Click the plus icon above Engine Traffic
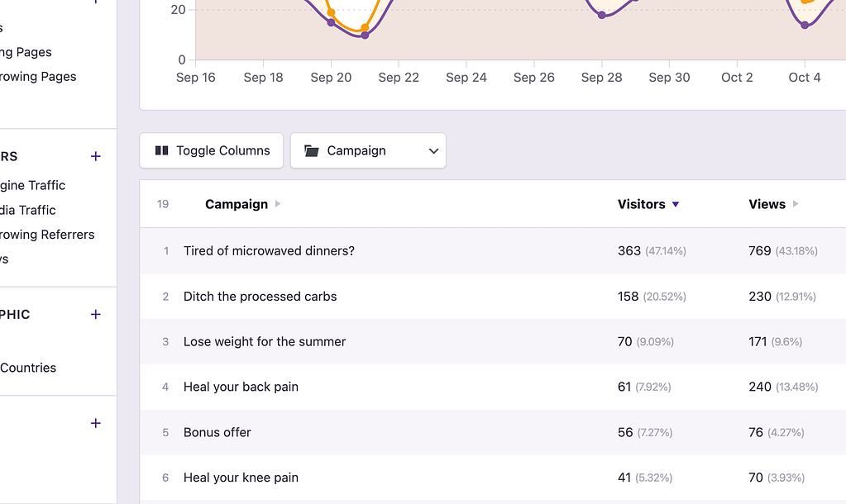 [95, 156]
